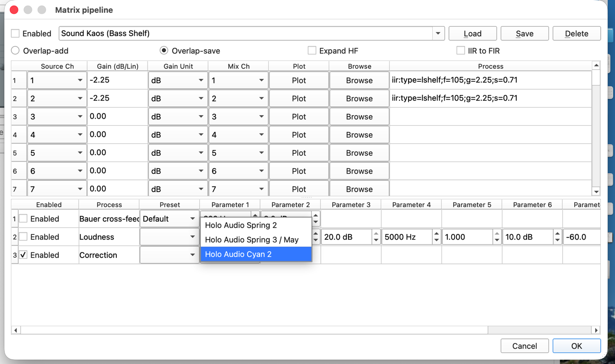The width and height of the screenshot is (615, 364).
Task: Click the 5000 Hz stepper up arrow
Action: tap(436, 233)
